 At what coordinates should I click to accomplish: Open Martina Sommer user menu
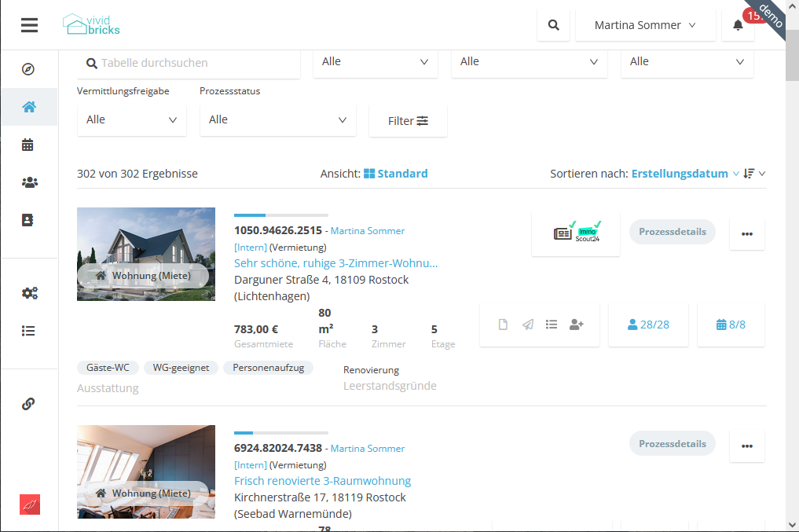645,25
